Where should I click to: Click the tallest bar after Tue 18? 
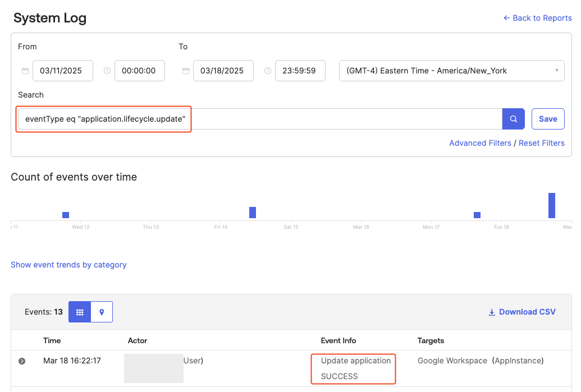(552, 205)
